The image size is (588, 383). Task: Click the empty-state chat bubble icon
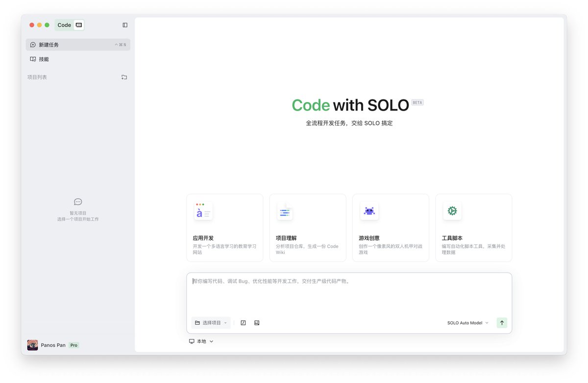click(x=78, y=202)
